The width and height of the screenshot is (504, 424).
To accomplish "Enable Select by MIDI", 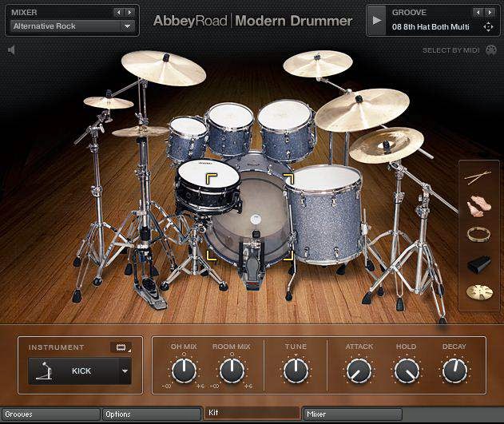I will [450, 50].
